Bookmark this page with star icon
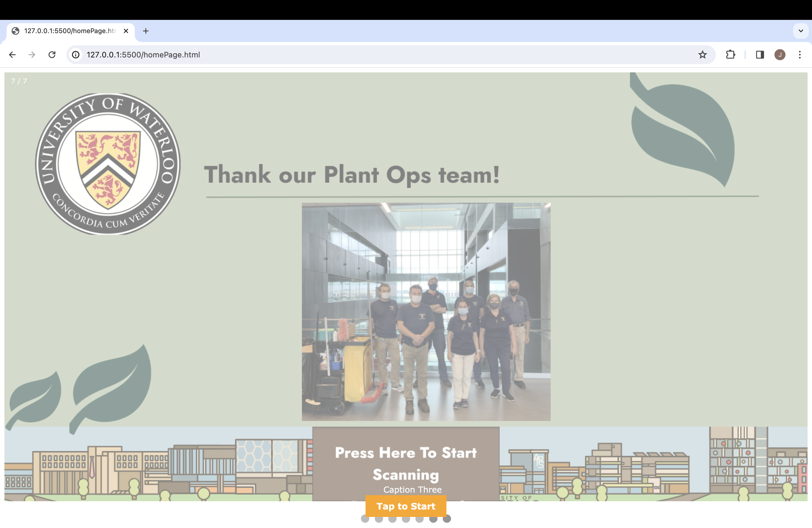Screen dimensions: 812x528 click(x=702, y=55)
